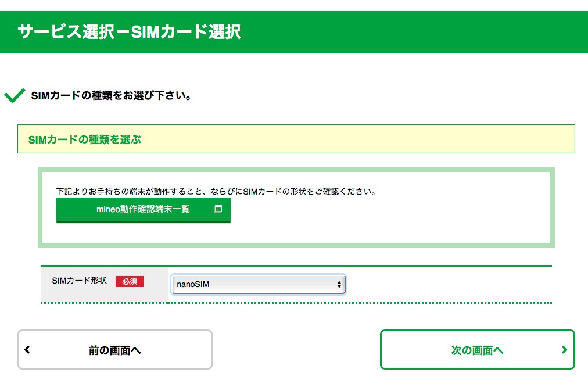588x387 pixels.
Task: Click the up-down arrows on the nanoSIM selector
Action: [x=339, y=284]
